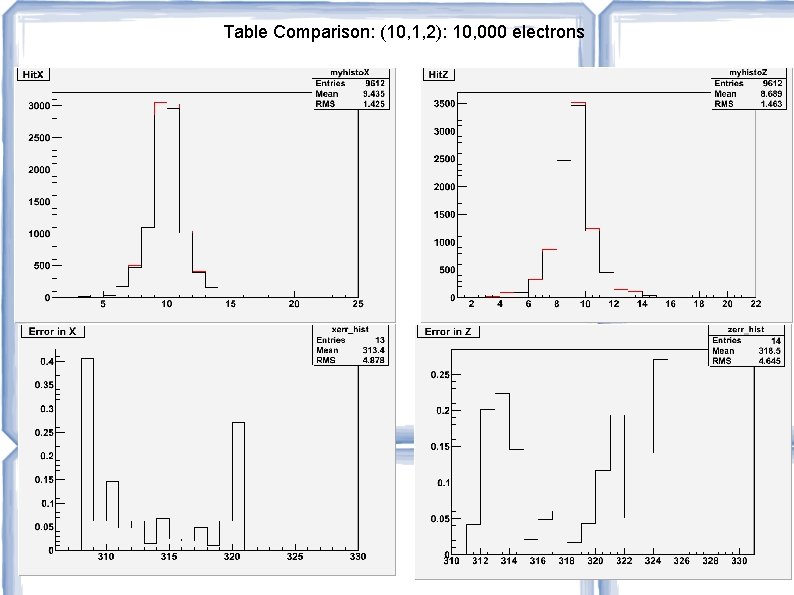The image size is (794, 595).
Task: Click Mean 318.5 in zerr_hist stats
Action: coord(746,350)
